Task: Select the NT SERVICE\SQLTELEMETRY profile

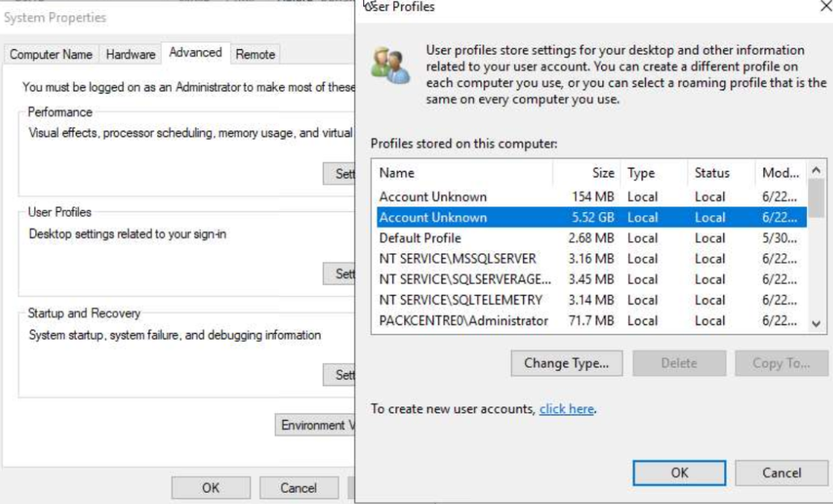Action: [x=592, y=300]
